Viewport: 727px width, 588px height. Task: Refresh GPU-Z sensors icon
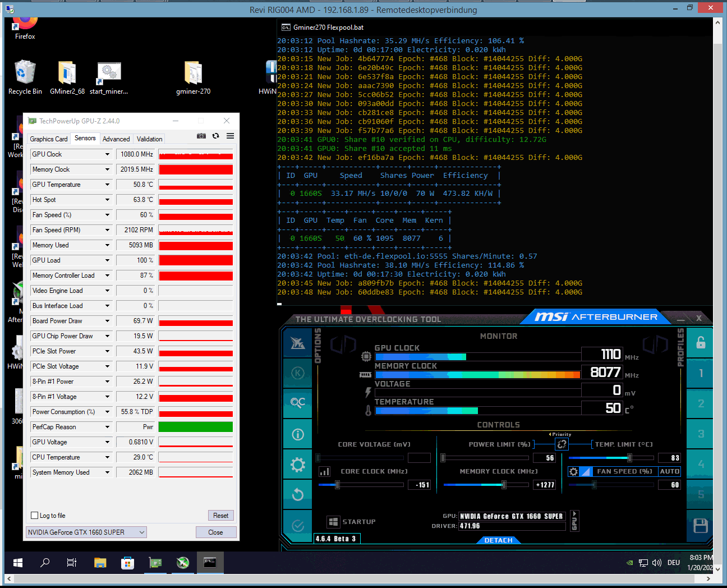point(216,136)
